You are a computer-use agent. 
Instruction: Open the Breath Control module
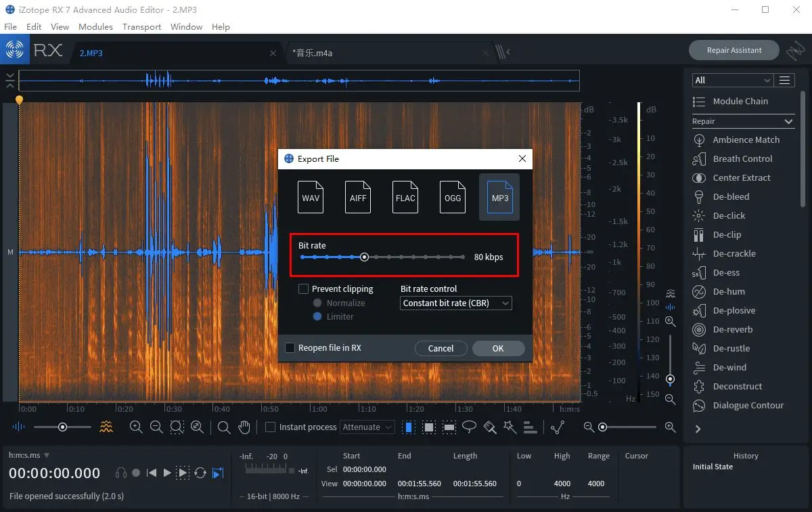pyautogui.click(x=733, y=158)
